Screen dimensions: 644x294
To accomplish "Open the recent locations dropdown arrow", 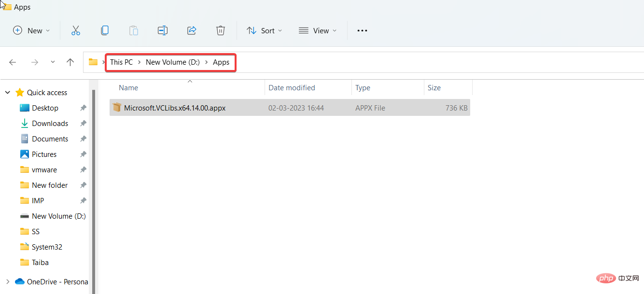I will click(x=53, y=62).
